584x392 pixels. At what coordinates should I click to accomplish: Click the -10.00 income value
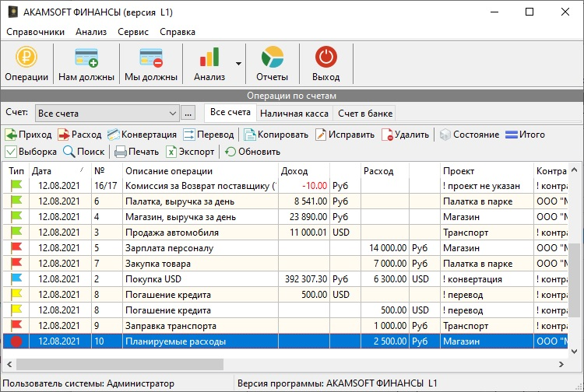(315, 186)
